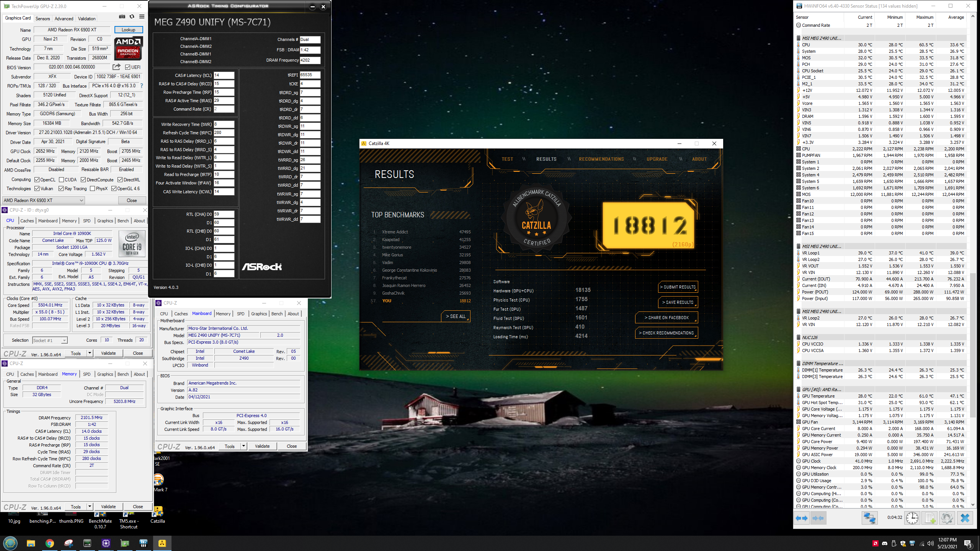
Task: Toggle DirectML checkbox in GPU-Z
Action: pyautogui.click(x=120, y=180)
